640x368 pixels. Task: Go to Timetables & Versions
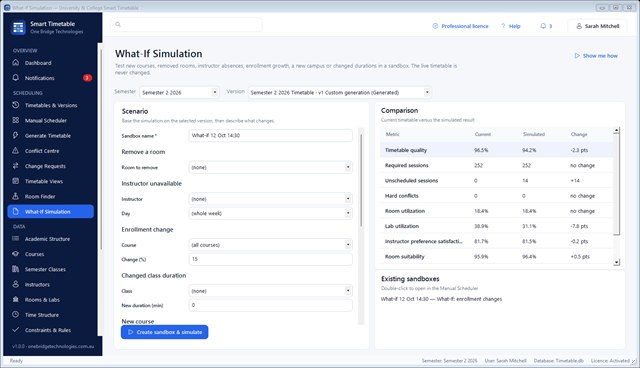(x=51, y=105)
